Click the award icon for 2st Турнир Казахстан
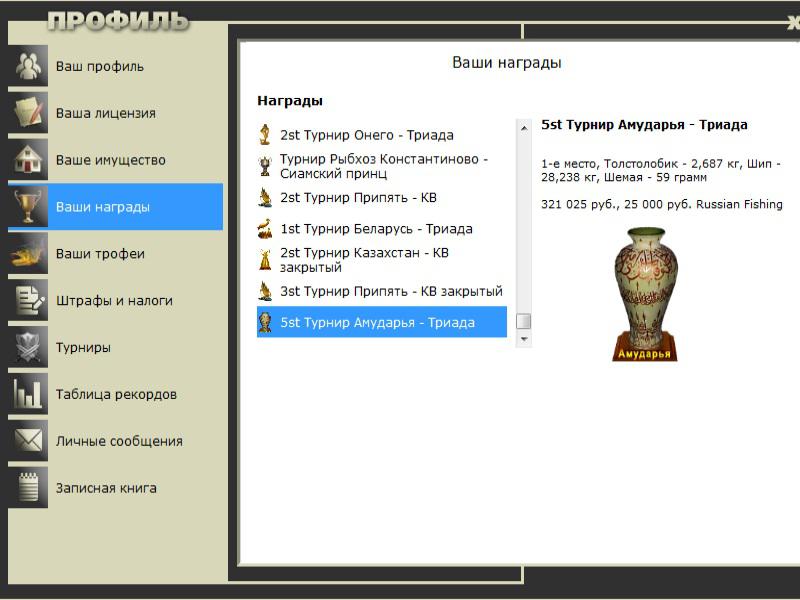The width and height of the screenshot is (800, 600). tap(265, 260)
